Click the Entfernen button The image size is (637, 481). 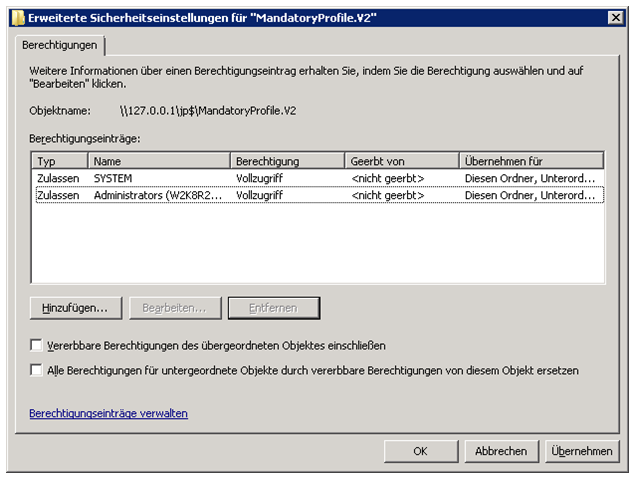click(273, 308)
